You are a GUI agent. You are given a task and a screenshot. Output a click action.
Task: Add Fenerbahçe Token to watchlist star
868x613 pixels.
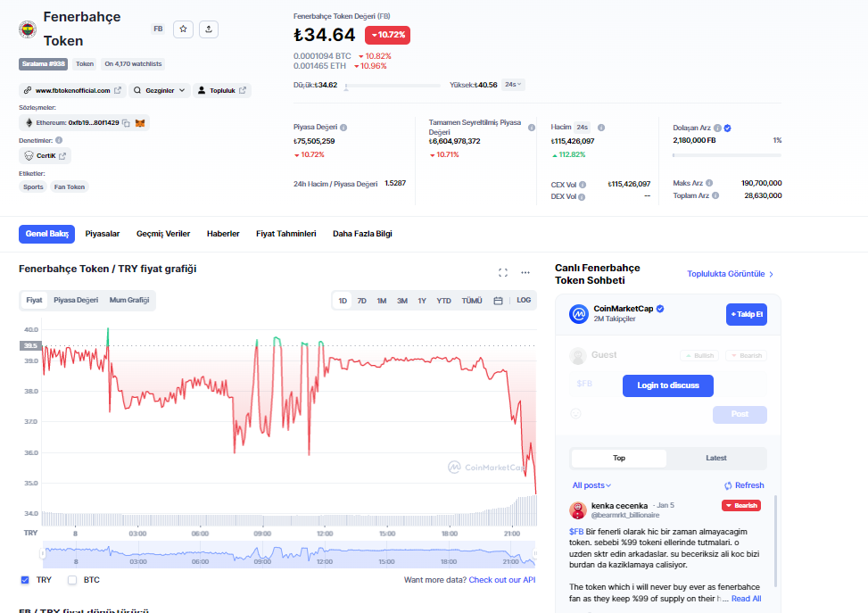183,29
